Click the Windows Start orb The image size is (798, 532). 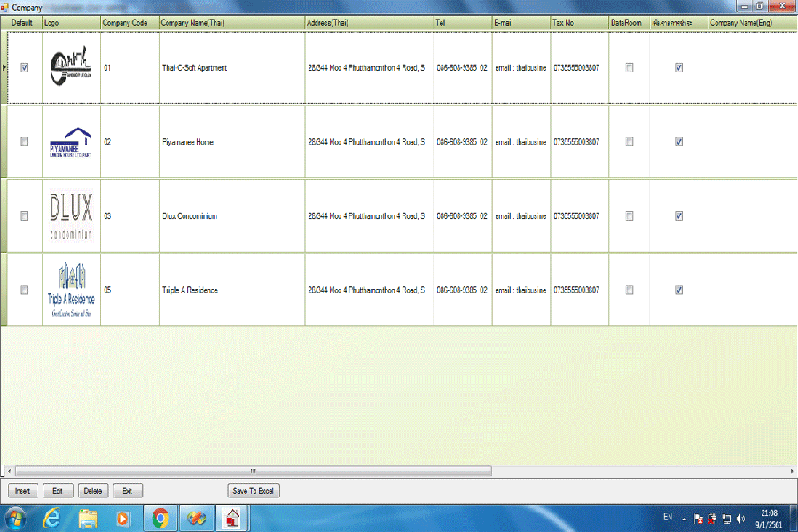tap(17, 518)
